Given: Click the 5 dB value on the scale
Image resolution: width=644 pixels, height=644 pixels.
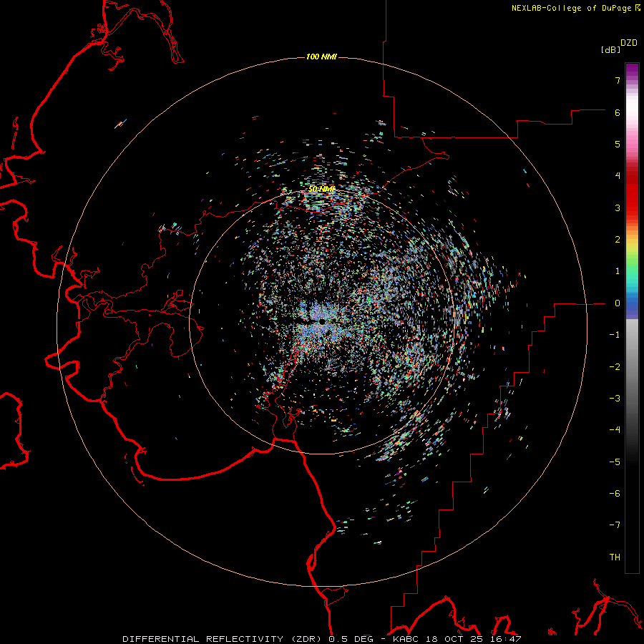Looking at the screenshot, I should point(618,144).
